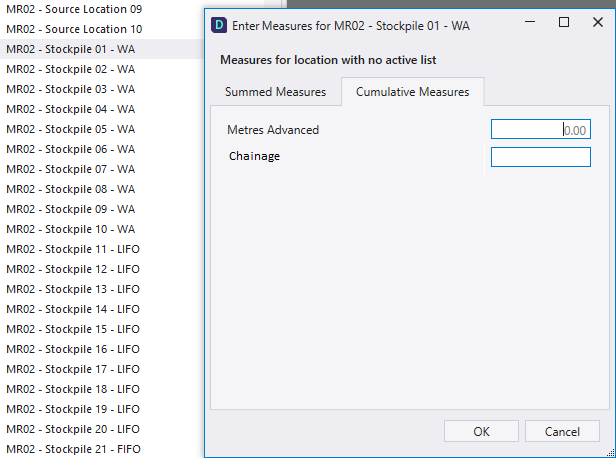This screenshot has height=458, width=616.
Task: Click the dialog resize grip corner
Action: pyautogui.click(x=610, y=453)
